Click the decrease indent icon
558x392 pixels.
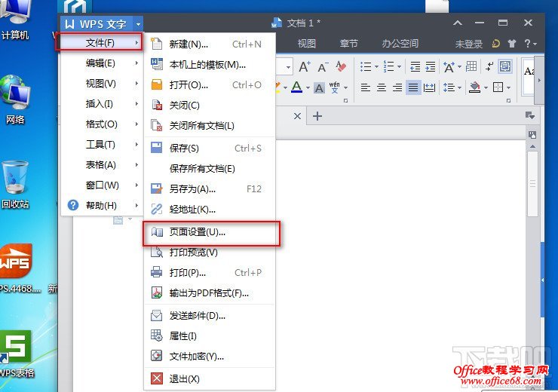tap(415, 66)
